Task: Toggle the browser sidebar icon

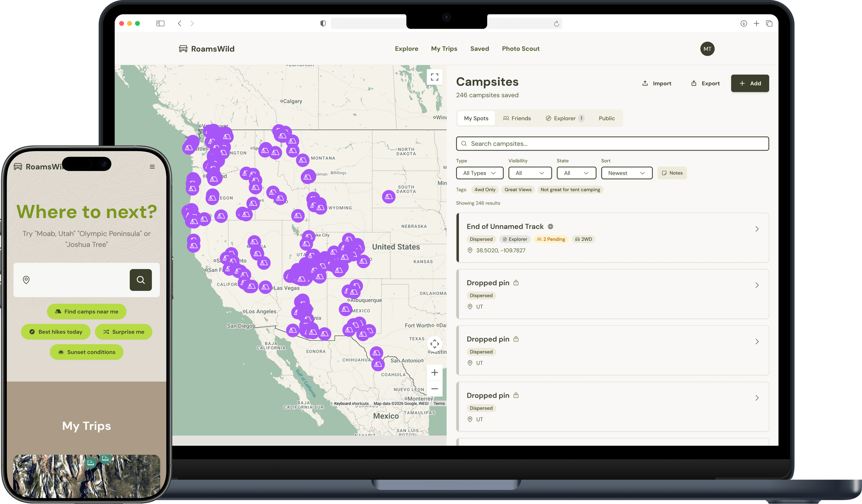Action: point(160,23)
